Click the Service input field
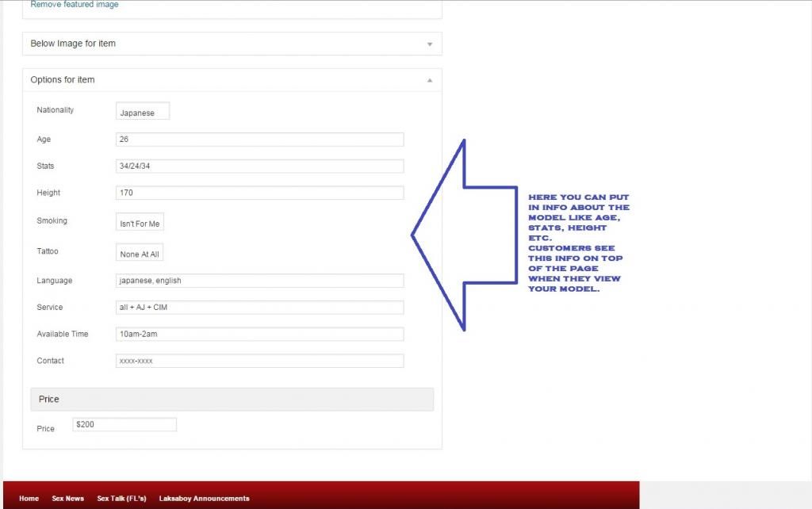Screen dimensions: 812x509 click(259, 307)
